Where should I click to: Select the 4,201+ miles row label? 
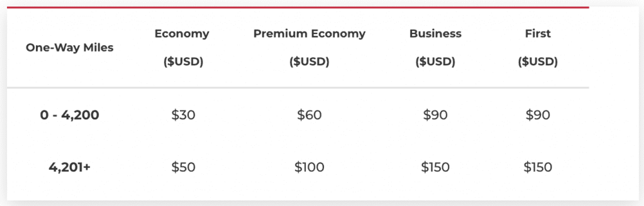click(x=69, y=167)
